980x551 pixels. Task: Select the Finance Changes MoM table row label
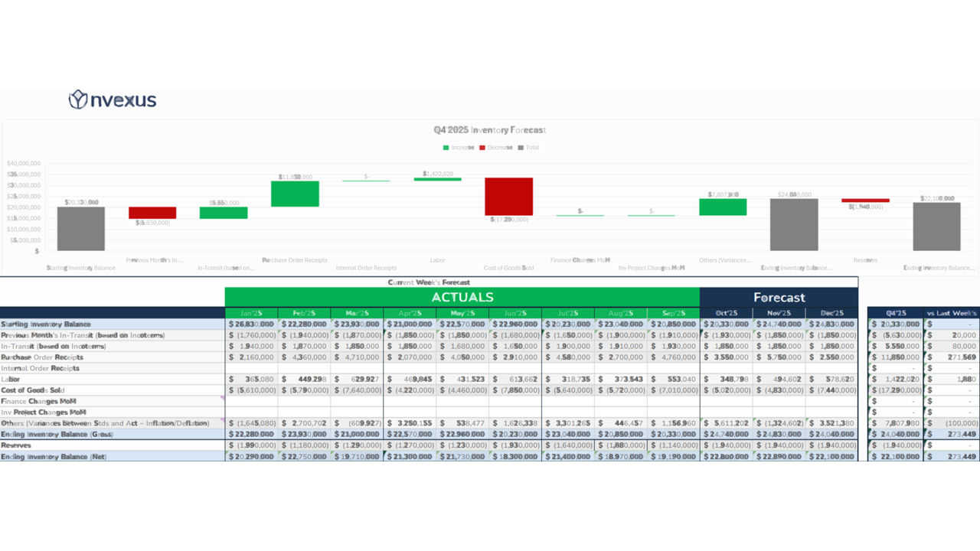click(x=38, y=402)
